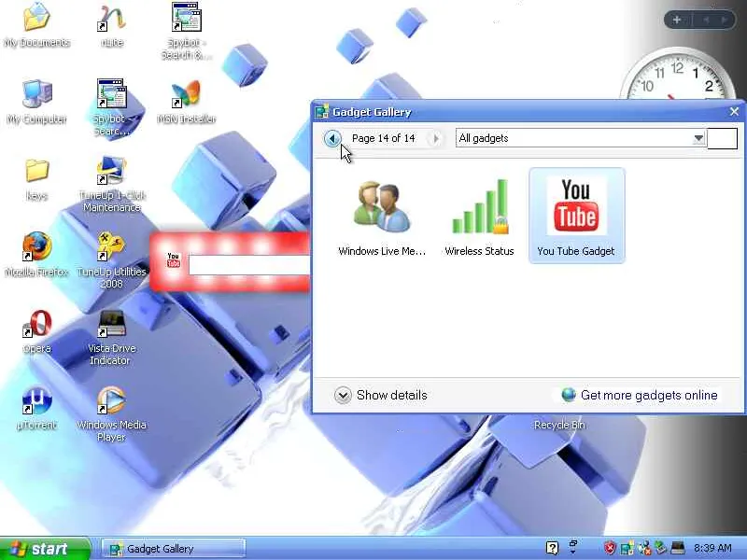Open Get more gadgets online link
Viewport: 747px width, 560px height.
coord(640,395)
